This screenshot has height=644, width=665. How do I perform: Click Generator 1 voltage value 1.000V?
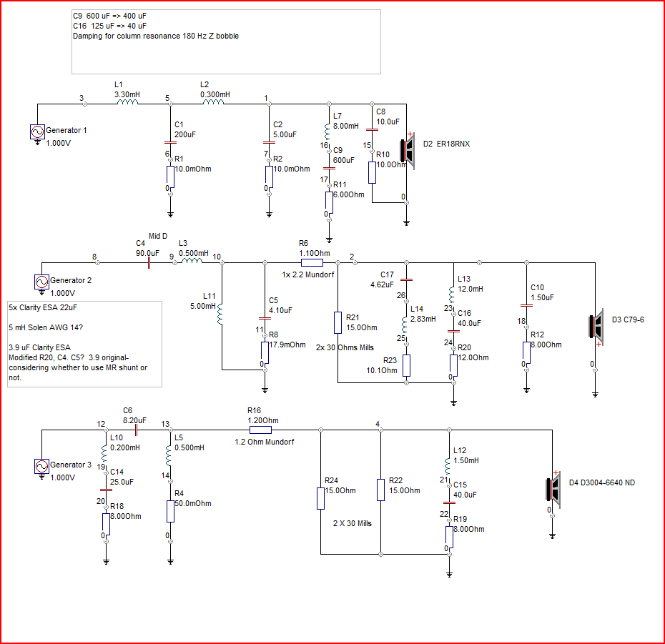(58, 143)
